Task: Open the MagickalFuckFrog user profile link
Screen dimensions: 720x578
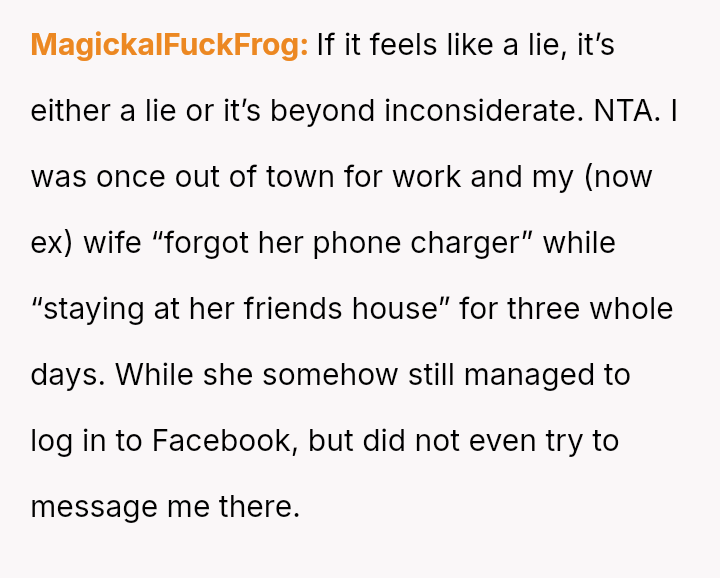Action: point(169,46)
